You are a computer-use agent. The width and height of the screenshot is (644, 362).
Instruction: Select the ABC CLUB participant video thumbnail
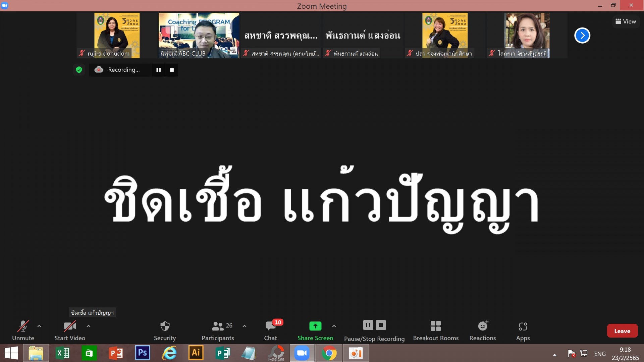point(199,36)
